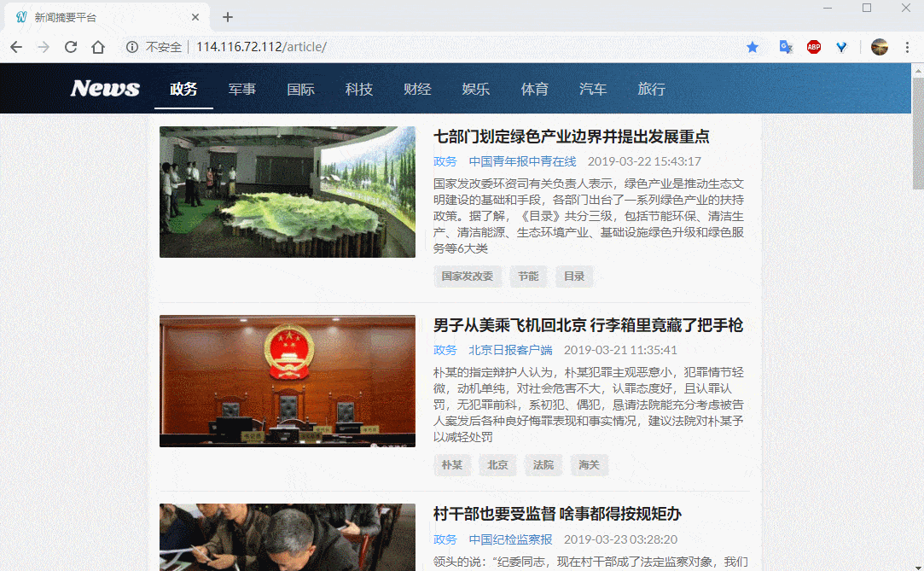Open the Chrome three-dot menu
This screenshot has width=924, height=571.
coord(907,47)
